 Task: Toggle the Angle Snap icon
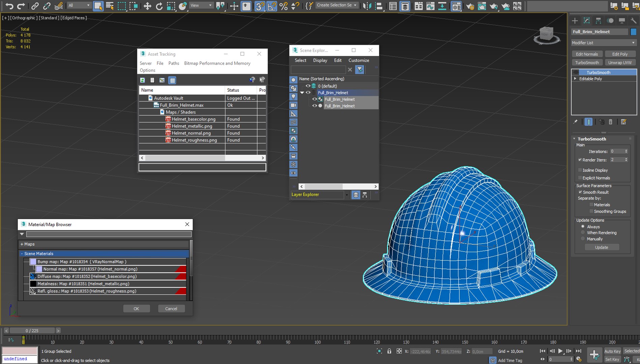(x=272, y=6)
